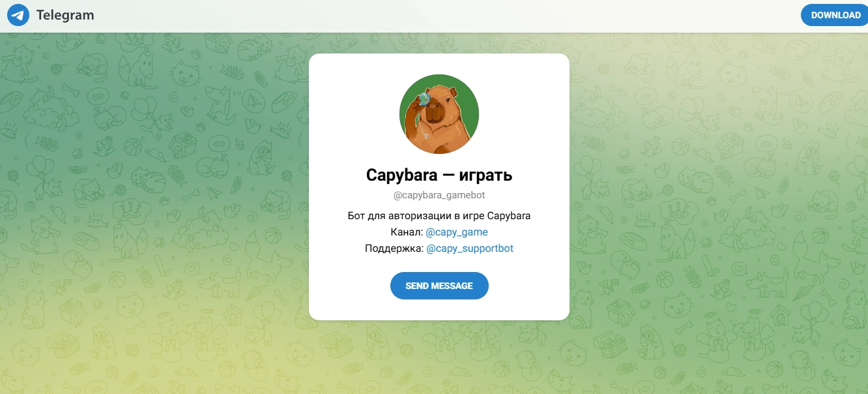
Task: Hit the DOWNLOAD button
Action: click(x=835, y=15)
